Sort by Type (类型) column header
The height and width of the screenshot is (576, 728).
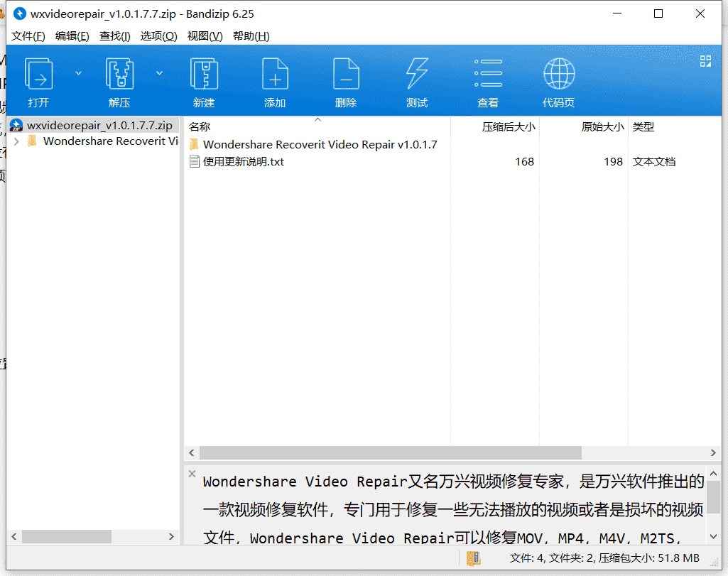coord(643,126)
